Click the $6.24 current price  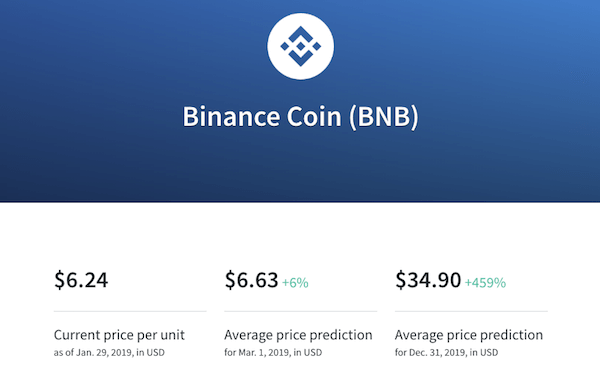(81, 280)
